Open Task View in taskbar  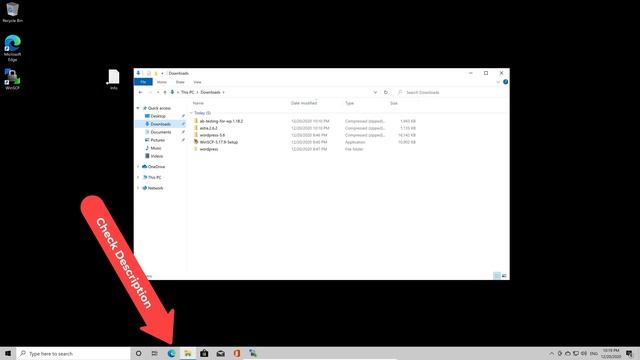click(155, 353)
